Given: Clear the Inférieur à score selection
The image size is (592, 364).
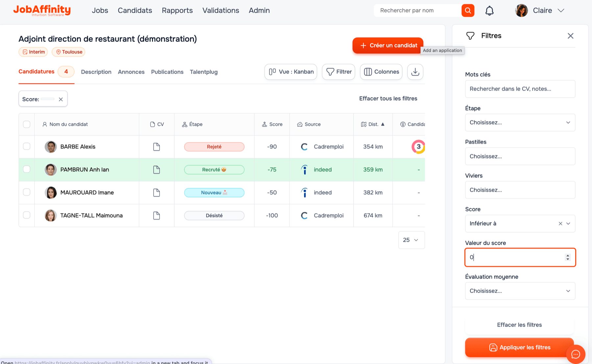Looking at the screenshot, I should point(560,224).
